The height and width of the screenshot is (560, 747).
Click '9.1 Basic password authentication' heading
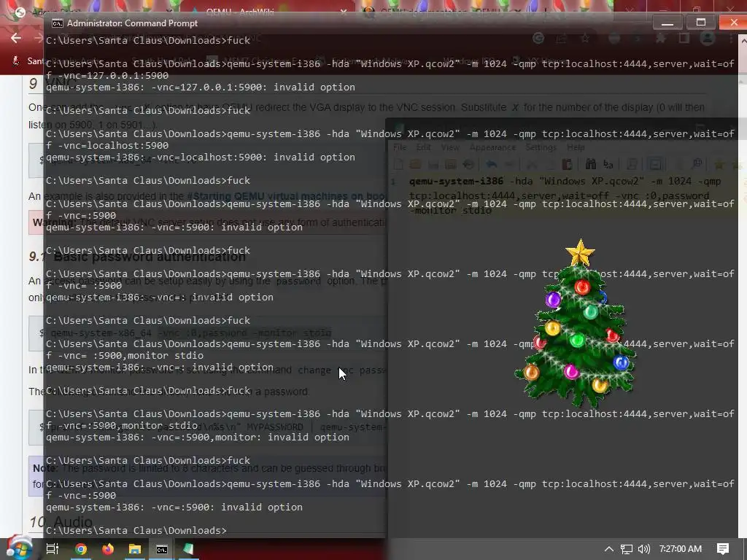click(137, 257)
